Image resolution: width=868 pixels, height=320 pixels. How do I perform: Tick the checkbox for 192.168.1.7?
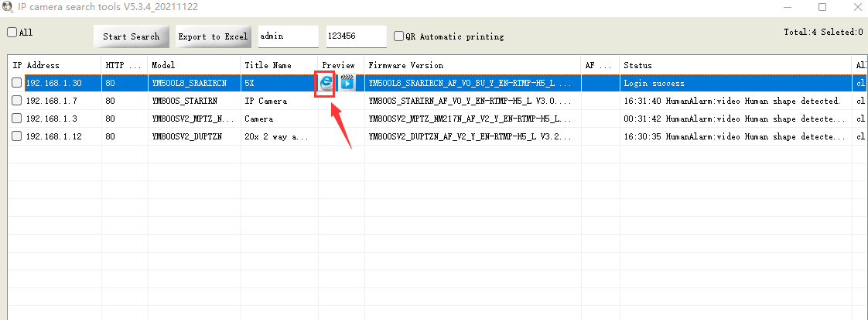click(16, 101)
